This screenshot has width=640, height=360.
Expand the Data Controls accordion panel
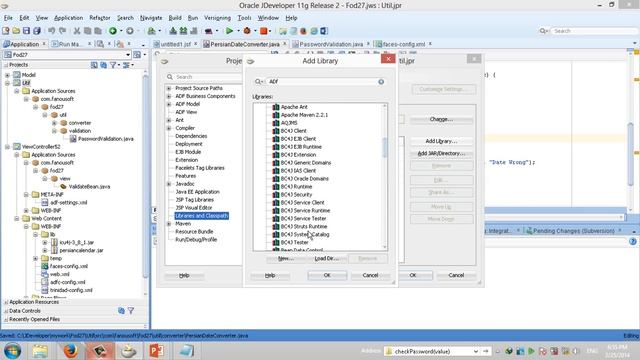(x=24, y=311)
